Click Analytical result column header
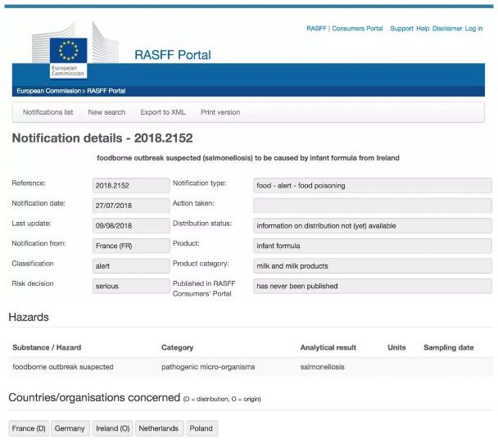Screen dimensions: 498x448 point(328,347)
